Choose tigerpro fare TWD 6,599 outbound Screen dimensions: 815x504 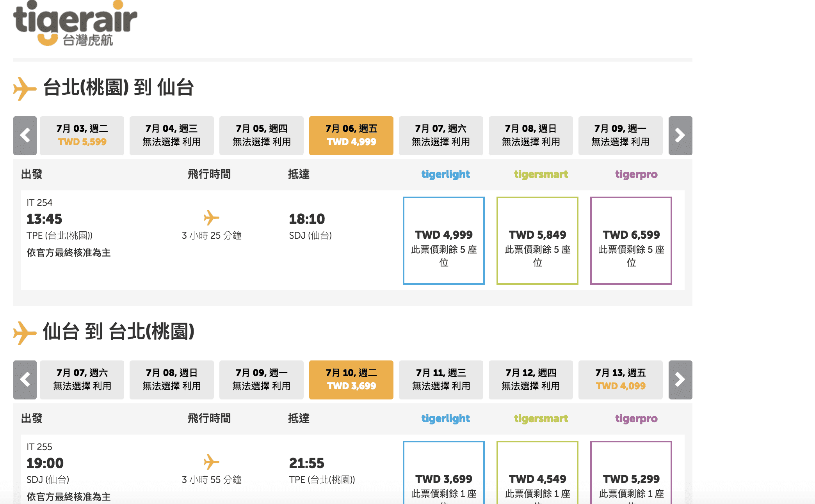(631, 241)
